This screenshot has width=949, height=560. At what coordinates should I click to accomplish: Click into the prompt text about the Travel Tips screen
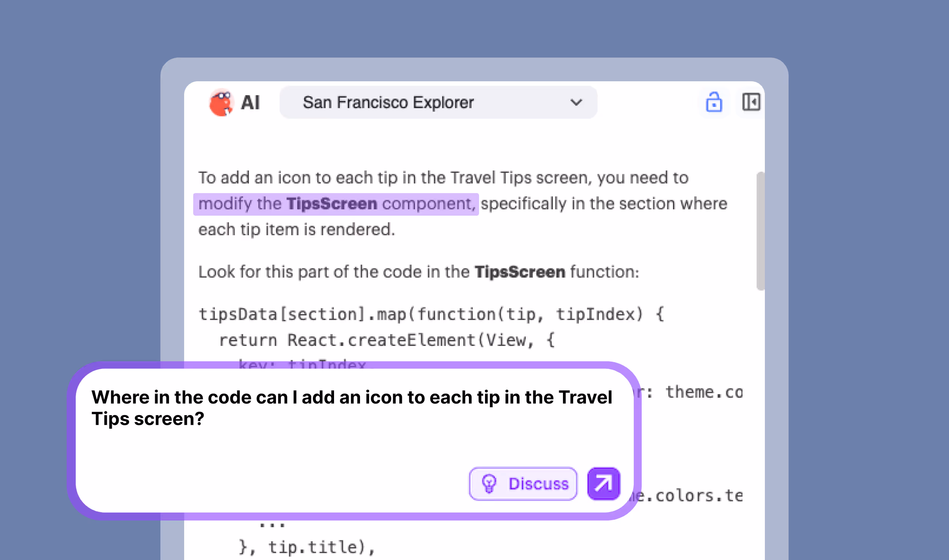[351, 408]
